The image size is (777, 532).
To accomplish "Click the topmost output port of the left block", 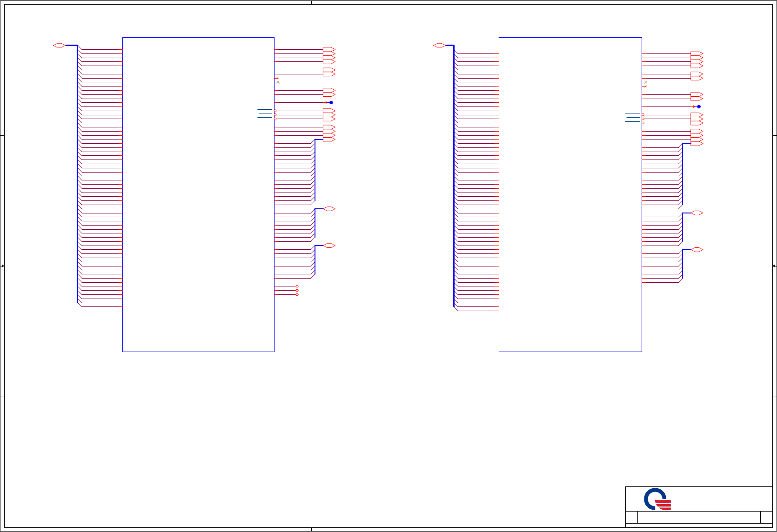I will pyautogui.click(x=329, y=49).
